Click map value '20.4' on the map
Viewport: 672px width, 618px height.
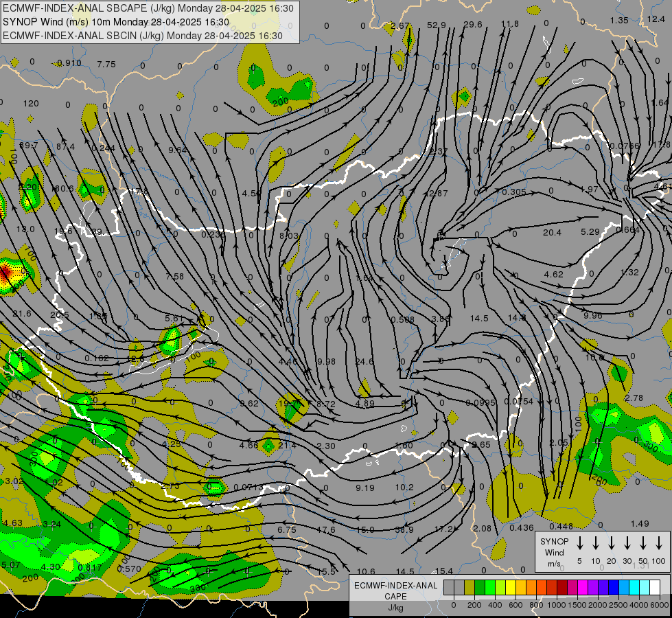coord(552,233)
